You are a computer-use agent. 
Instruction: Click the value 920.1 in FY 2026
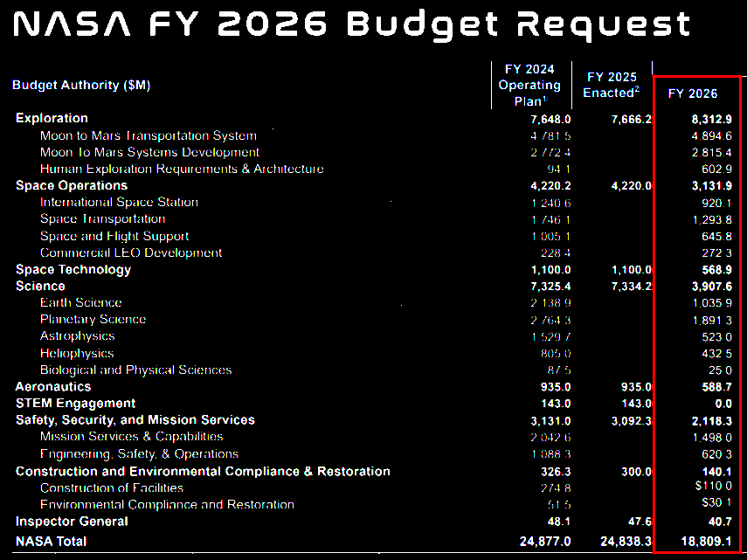(717, 204)
